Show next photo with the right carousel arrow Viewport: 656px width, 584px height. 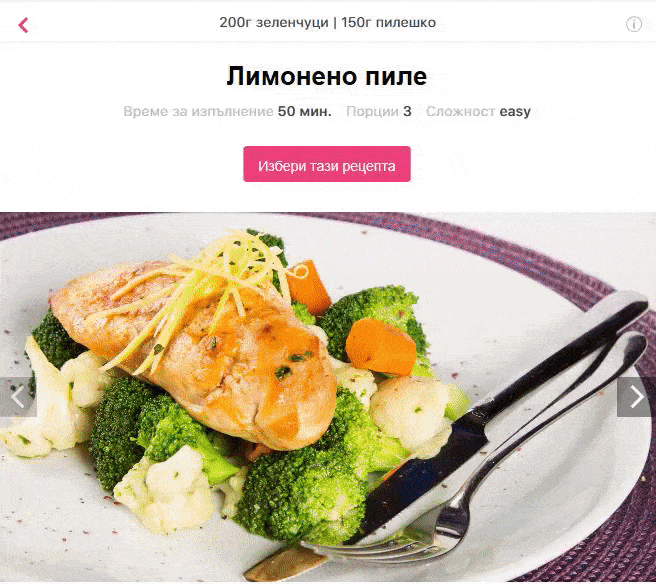tap(636, 396)
